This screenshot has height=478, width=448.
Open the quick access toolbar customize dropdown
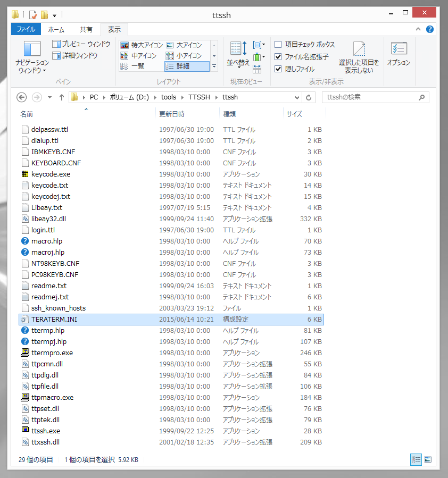coord(55,15)
